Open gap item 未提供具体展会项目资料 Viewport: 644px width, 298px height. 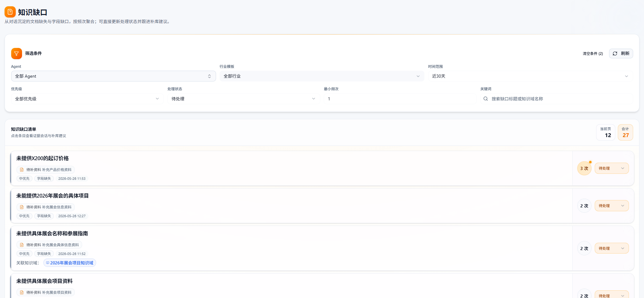(44, 281)
